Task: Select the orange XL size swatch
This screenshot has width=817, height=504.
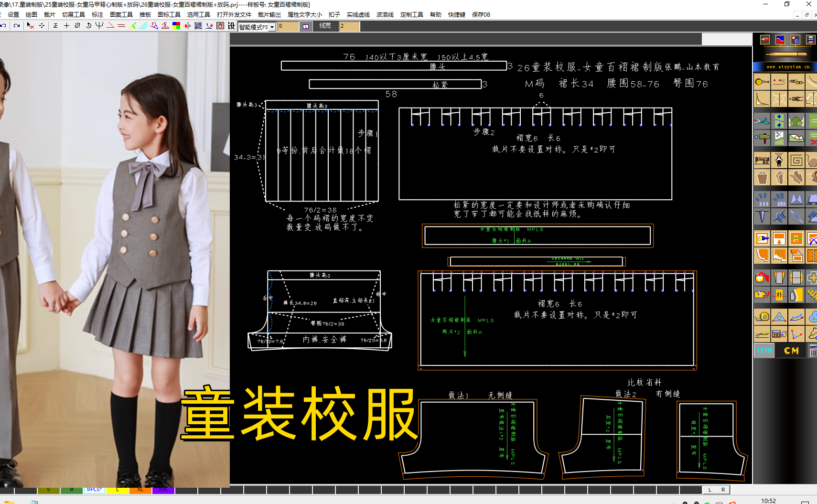Action: 140,490
